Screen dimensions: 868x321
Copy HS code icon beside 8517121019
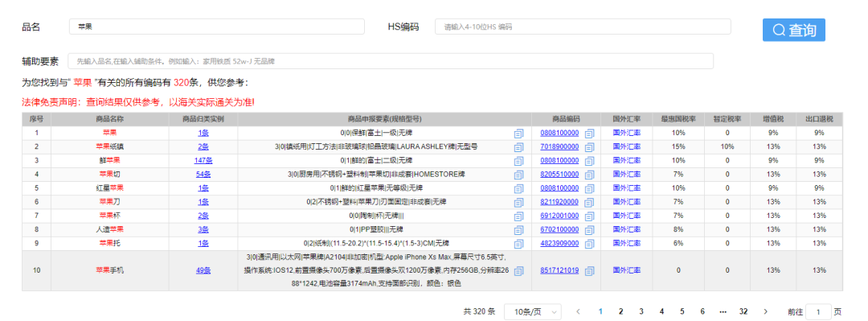coord(590,271)
